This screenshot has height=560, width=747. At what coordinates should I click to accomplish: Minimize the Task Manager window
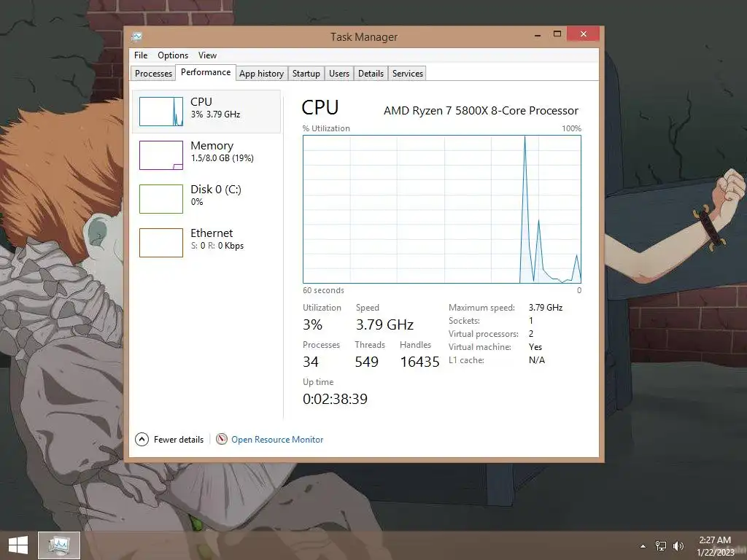[538, 35]
